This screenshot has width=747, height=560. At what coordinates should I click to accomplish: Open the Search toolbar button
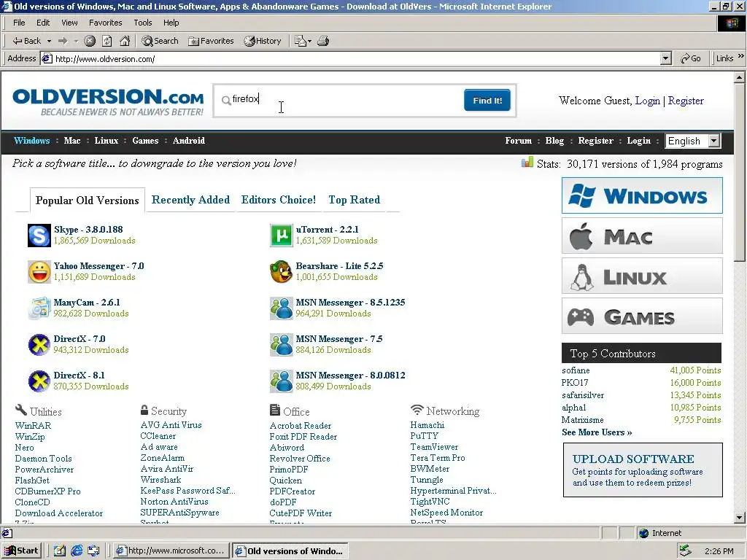(160, 41)
